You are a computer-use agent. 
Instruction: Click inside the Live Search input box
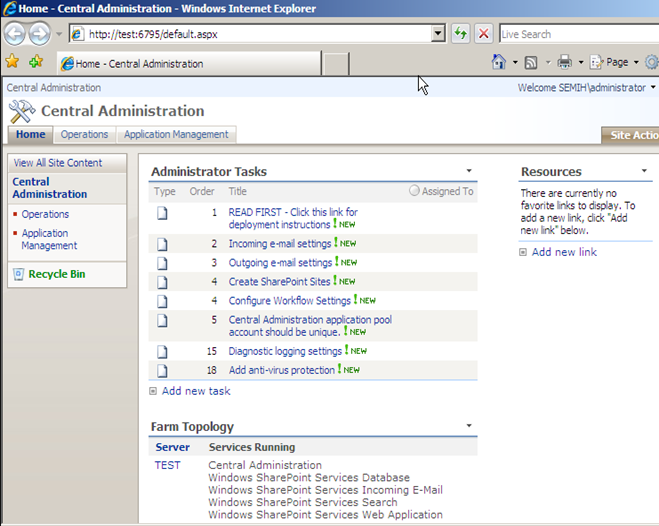click(x=578, y=33)
